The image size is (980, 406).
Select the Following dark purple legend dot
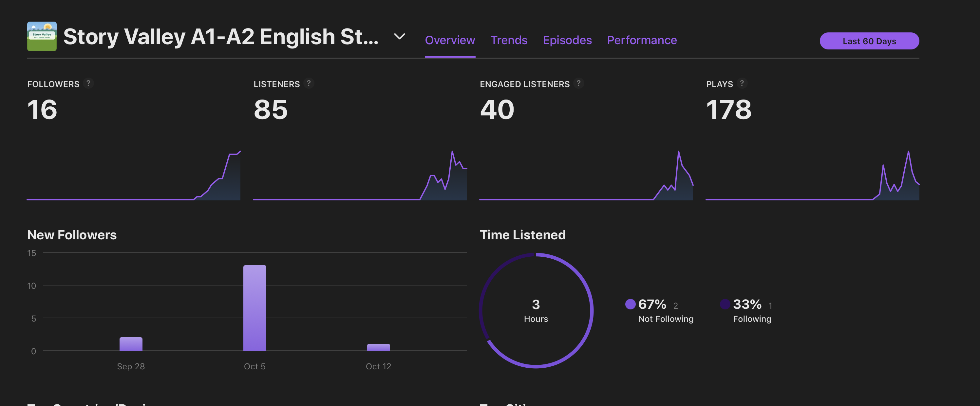pos(725,304)
